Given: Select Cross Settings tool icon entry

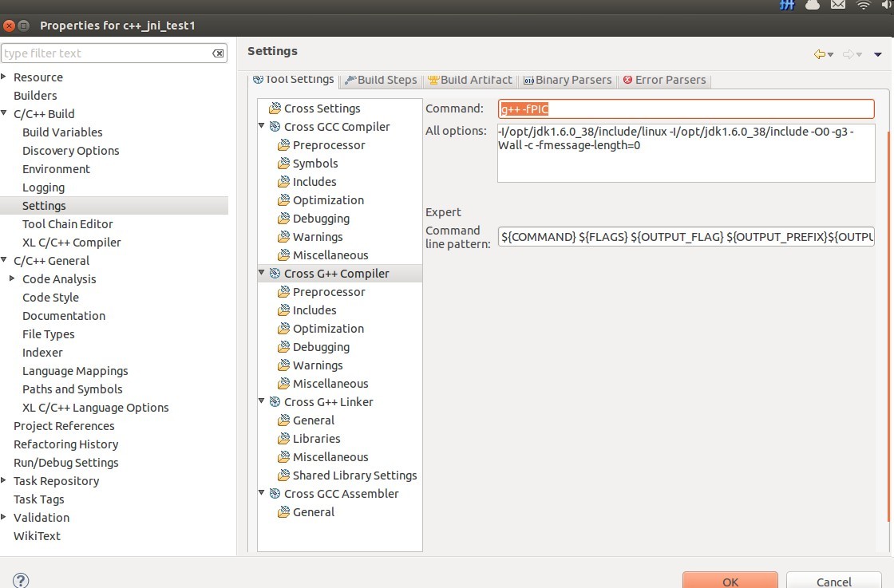Looking at the screenshot, I should coord(275,109).
